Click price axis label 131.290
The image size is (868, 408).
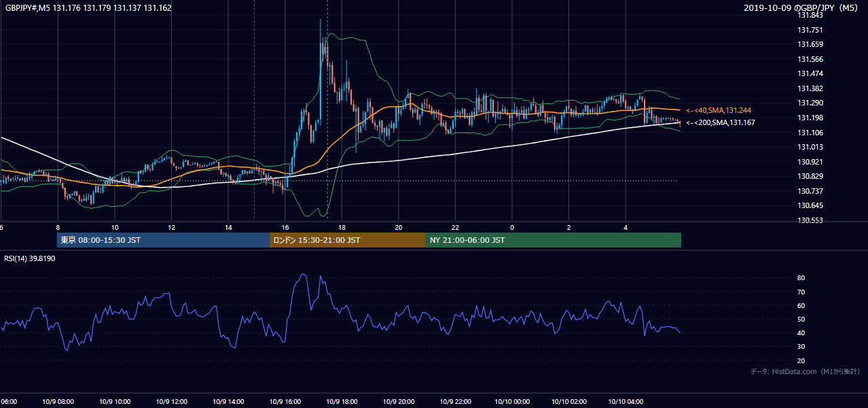[810, 103]
